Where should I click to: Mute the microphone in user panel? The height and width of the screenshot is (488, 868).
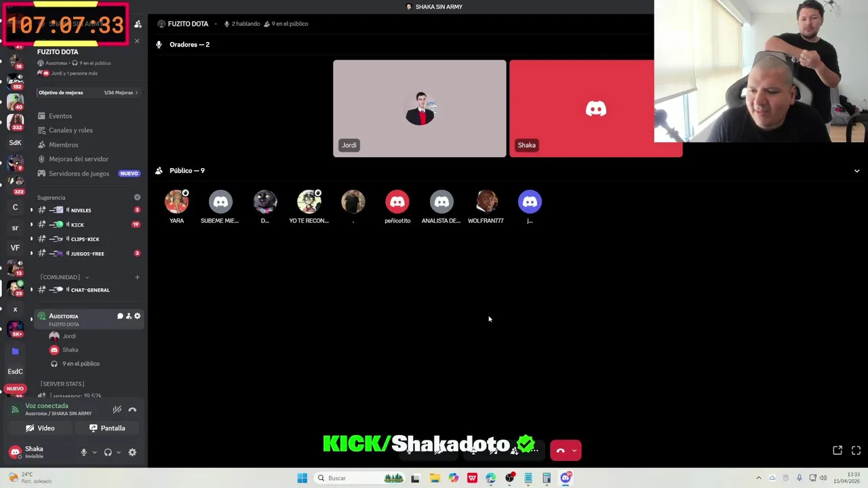pyautogui.click(x=84, y=452)
